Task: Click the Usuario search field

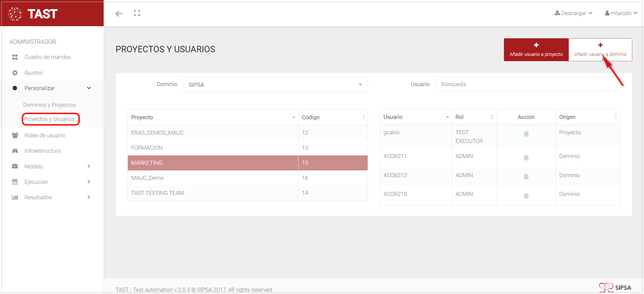Action: [528, 84]
